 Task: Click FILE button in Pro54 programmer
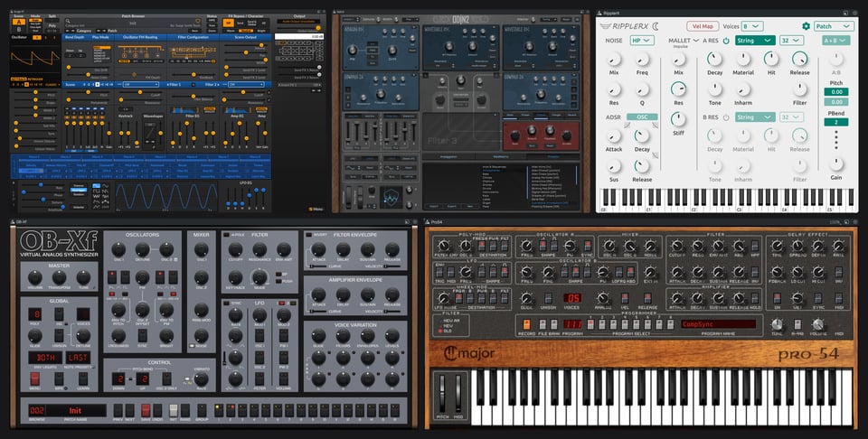coord(542,324)
